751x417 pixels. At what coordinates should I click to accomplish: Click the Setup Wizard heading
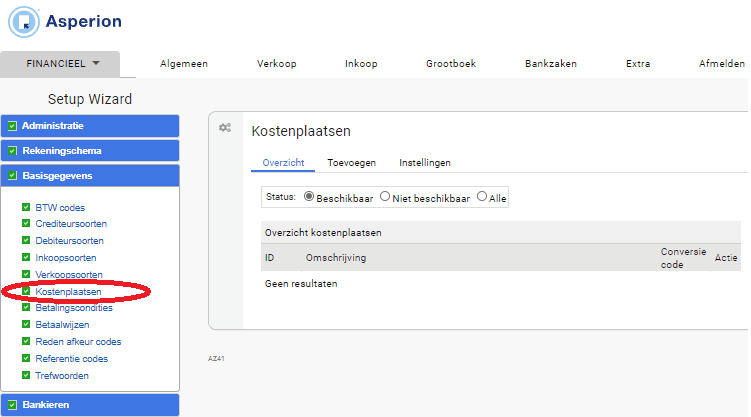[x=90, y=99]
